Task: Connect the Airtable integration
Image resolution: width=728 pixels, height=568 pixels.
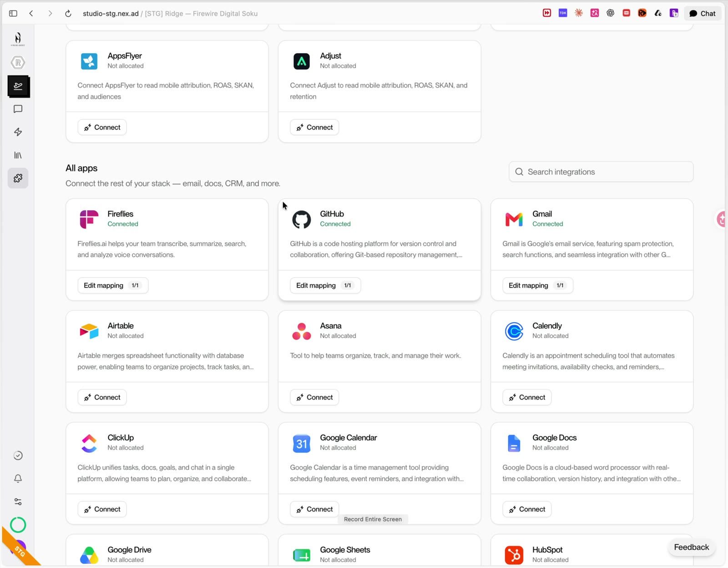Action: pyautogui.click(x=102, y=397)
